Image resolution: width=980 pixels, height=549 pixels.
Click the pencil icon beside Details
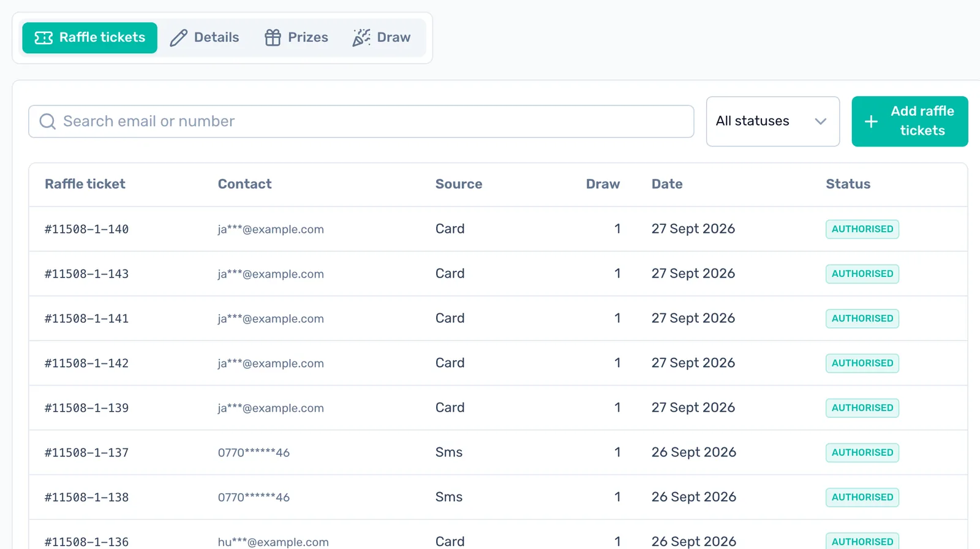pyautogui.click(x=178, y=38)
